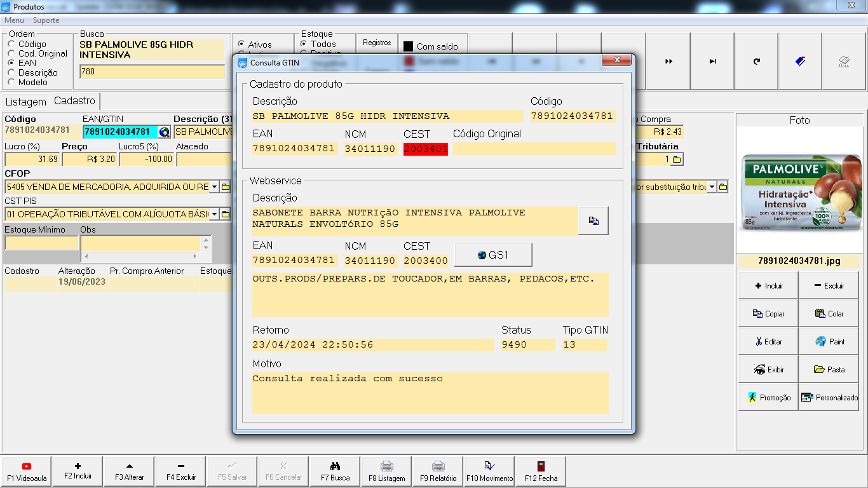The image size is (868, 488).
Task: Select Modelo order radio button
Action: 11,82
